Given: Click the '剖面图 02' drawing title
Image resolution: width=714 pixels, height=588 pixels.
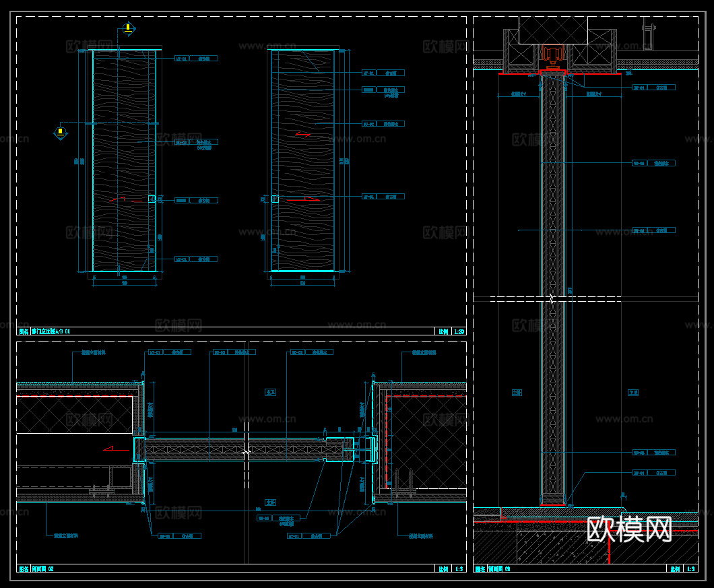Looking at the screenshot, I should (x=42, y=568).
